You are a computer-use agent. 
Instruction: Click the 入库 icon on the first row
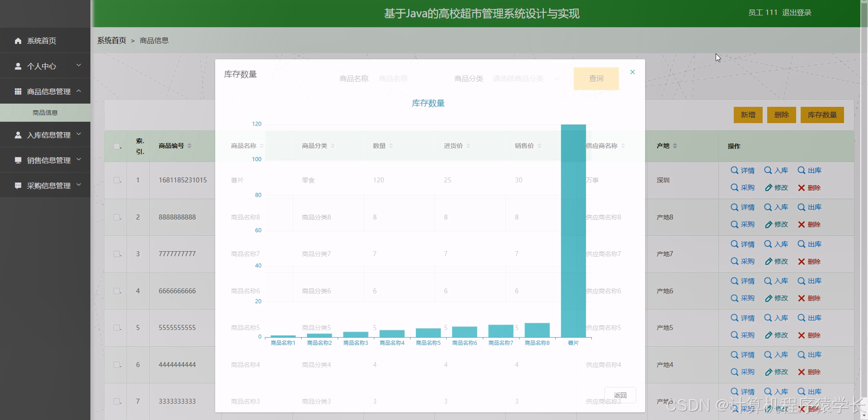point(776,171)
